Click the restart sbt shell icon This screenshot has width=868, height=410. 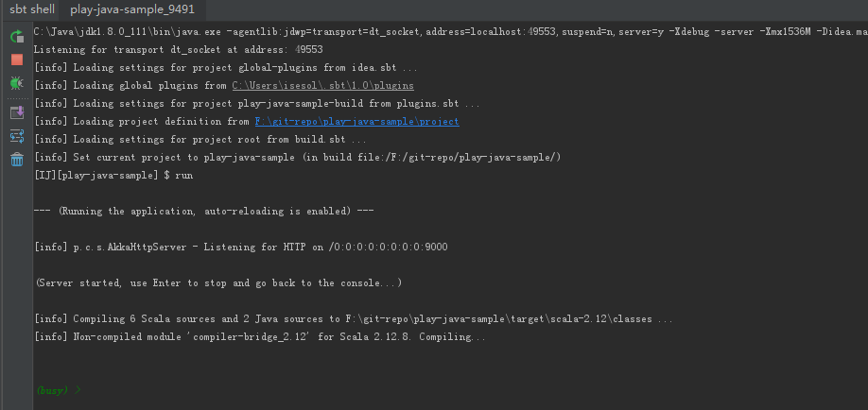[x=16, y=37]
